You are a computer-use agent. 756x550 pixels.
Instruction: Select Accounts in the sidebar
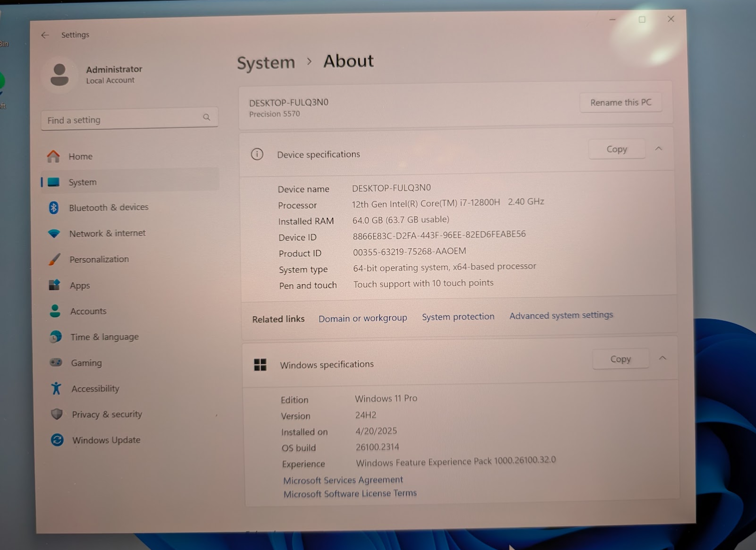(131, 311)
